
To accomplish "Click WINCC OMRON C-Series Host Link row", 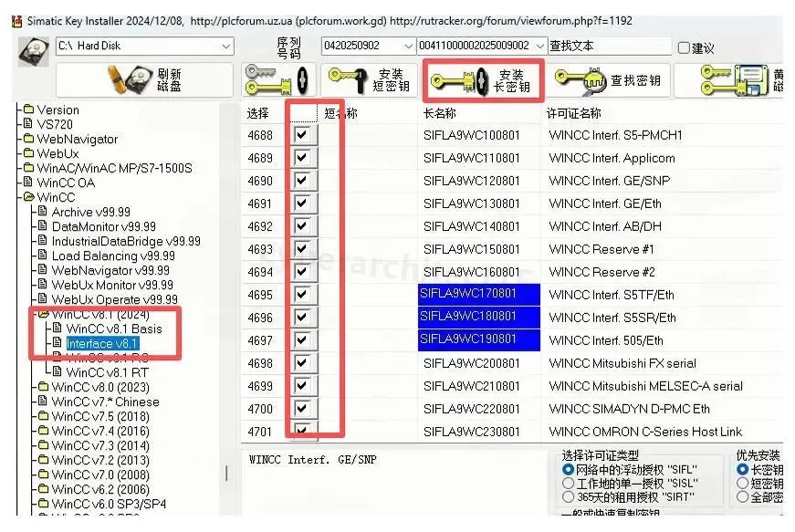I will pos(645,432).
